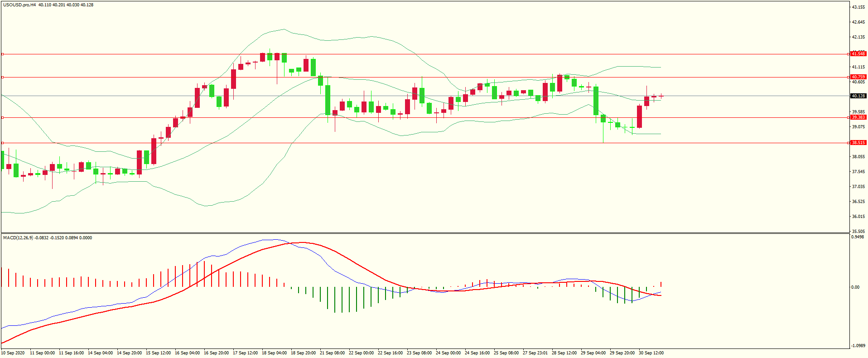
Task: Click the 18 Sep 20:00 time axis label
Action: click(x=303, y=353)
